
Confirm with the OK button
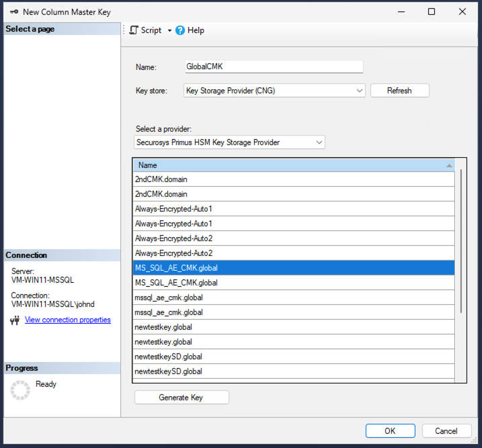[x=390, y=431]
